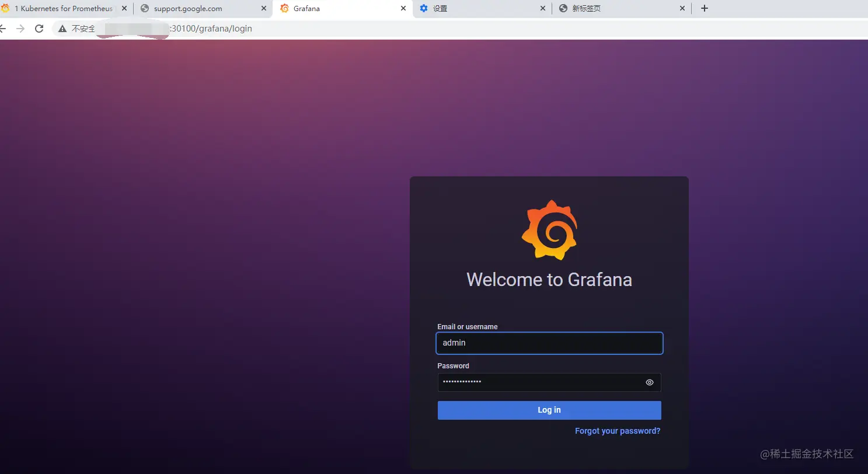Close the 新标签页 tab

(x=682, y=8)
